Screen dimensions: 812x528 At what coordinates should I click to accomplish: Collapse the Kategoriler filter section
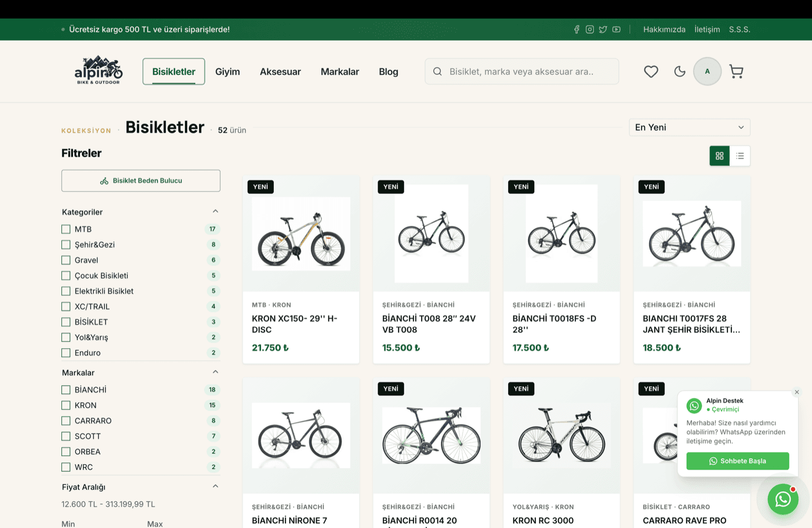point(215,211)
